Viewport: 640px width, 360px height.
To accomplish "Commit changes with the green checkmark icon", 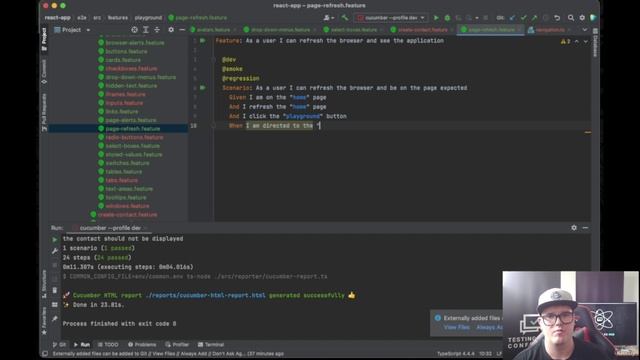I will [x=523, y=18].
